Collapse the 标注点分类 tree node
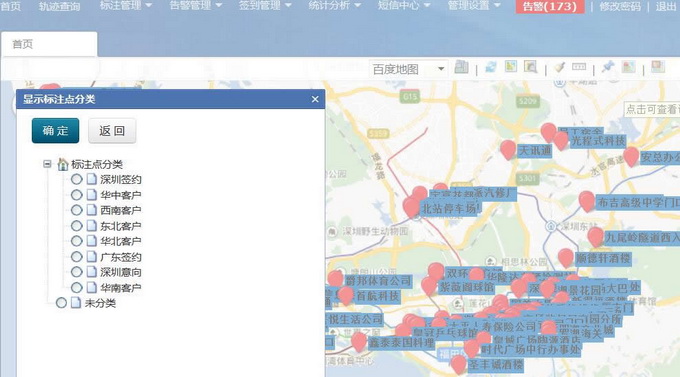680x377 pixels. tap(47, 164)
